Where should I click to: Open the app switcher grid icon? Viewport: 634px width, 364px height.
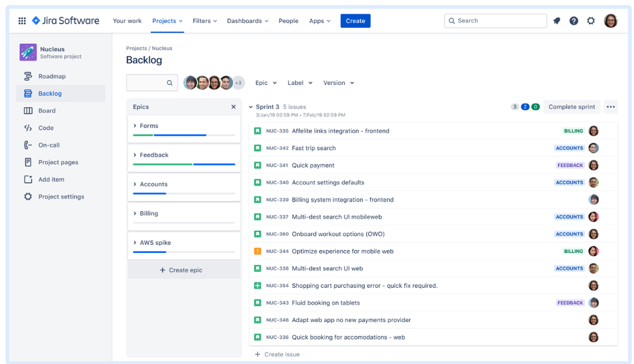click(x=22, y=20)
